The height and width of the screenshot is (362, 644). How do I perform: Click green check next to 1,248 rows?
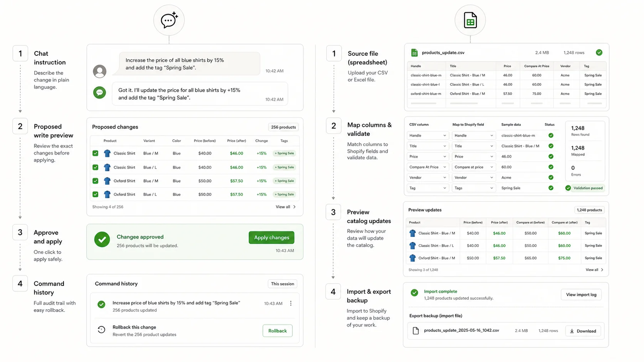[x=599, y=52]
